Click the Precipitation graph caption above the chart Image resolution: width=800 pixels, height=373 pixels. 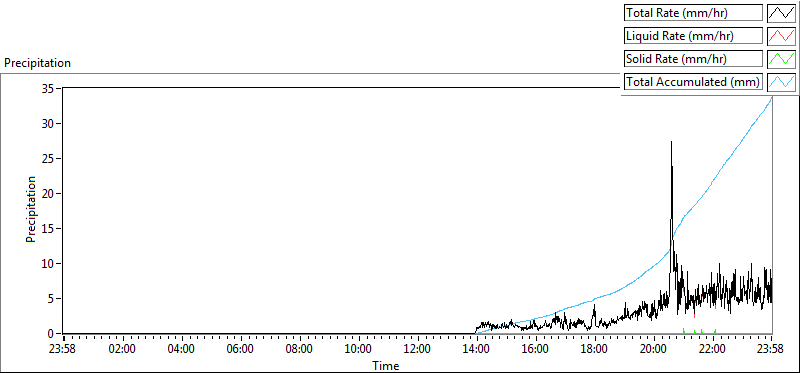click(37, 63)
